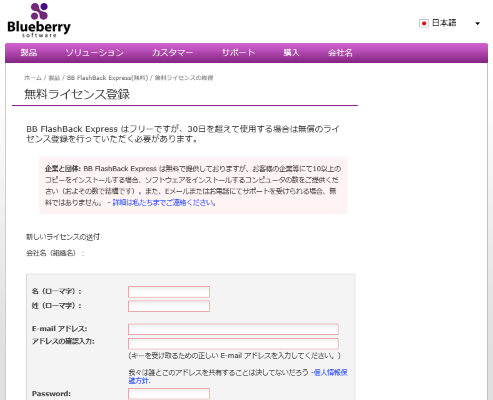Screen dimensions: 493x400
Task: Select the 日本語 language label
Action: (444, 23)
